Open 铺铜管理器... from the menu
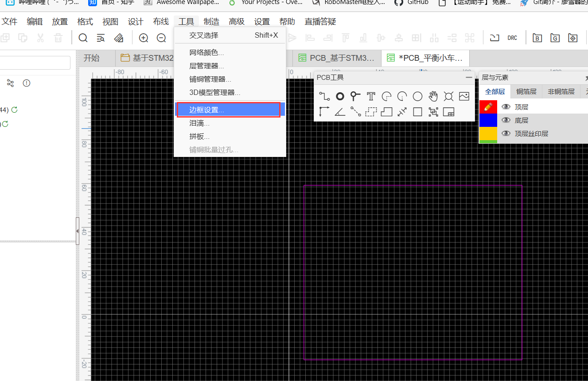Viewport: 588px width, 381px height. [230, 79]
